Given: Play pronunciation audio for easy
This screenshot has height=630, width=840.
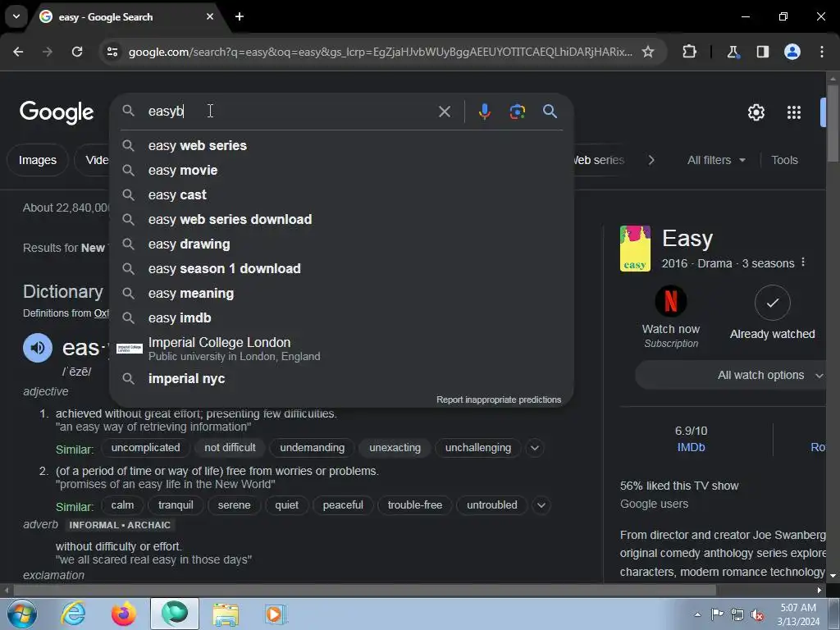Looking at the screenshot, I should [38, 348].
